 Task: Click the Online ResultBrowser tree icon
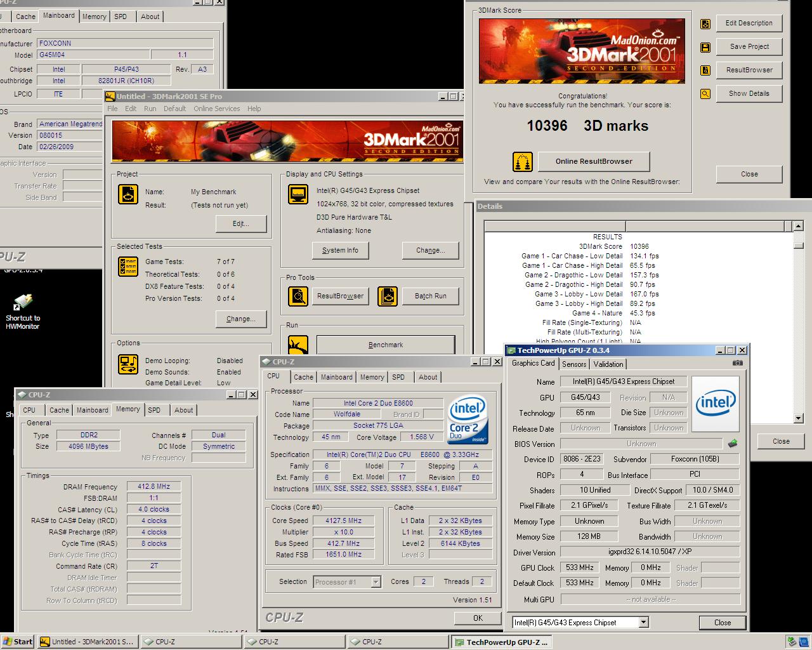(523, 162)
